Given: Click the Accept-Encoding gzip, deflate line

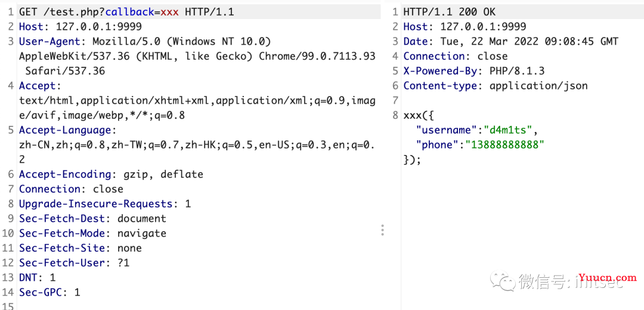Looking at the screenshot, I should tap(111, 174).
